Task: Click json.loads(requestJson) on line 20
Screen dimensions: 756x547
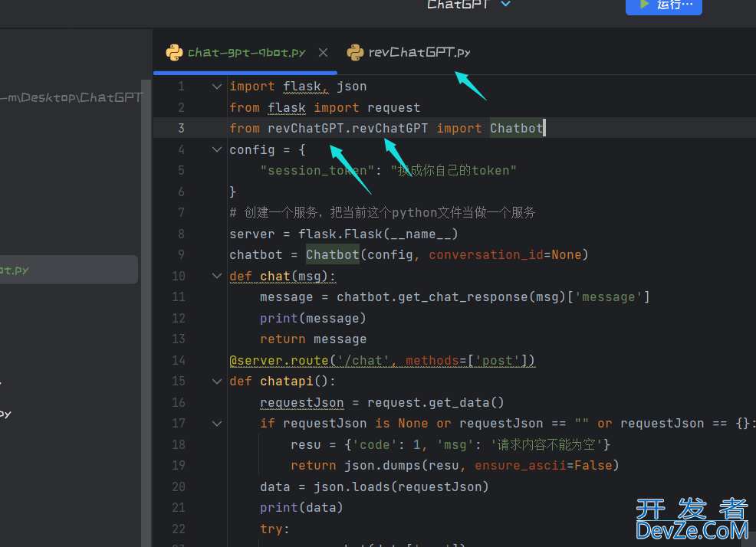Action: coord(401,486)
